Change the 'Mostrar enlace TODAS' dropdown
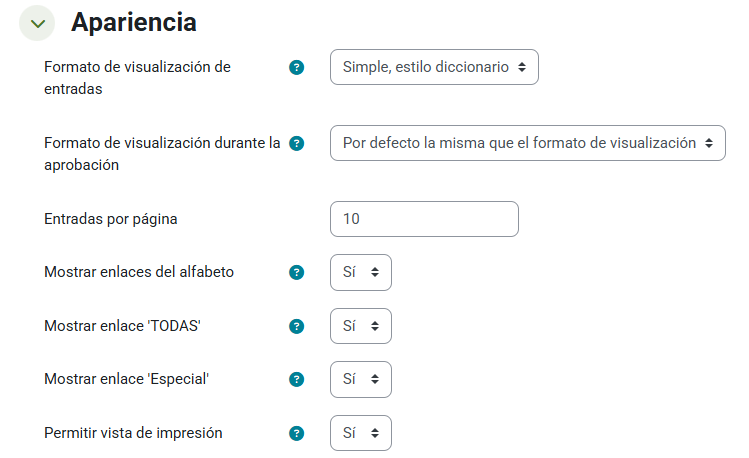The height and width of the screenshot is (458, 749). click(x=360, y=326)
